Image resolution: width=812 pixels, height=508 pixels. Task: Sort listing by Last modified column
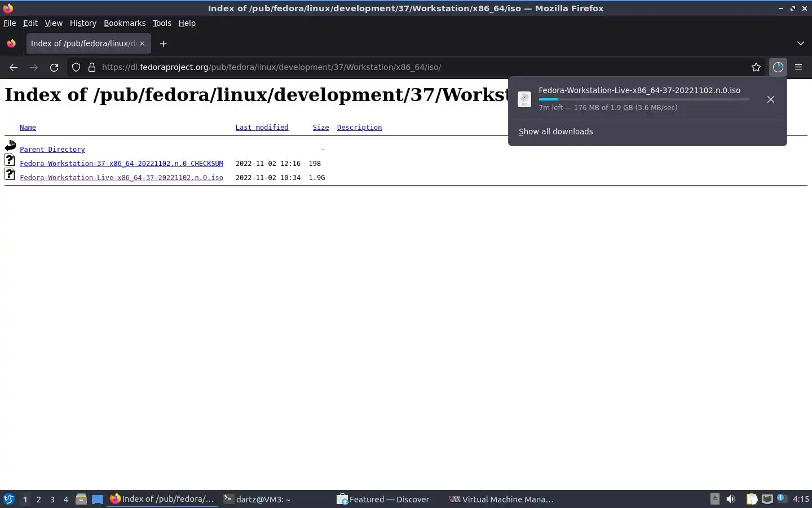coord(262,128)
